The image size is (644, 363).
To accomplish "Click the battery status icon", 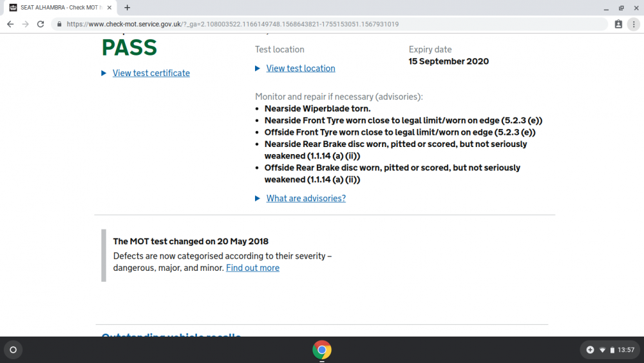I will [x=612, y=350].
